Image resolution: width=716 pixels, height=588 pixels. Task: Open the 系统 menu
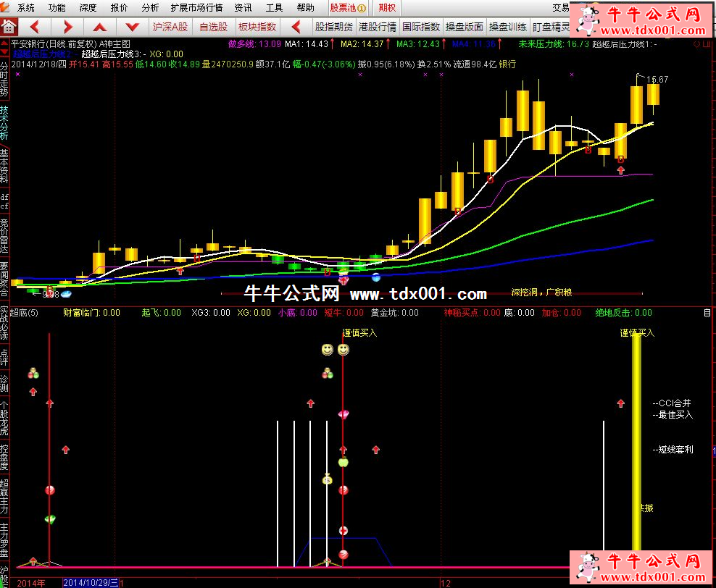26,8
